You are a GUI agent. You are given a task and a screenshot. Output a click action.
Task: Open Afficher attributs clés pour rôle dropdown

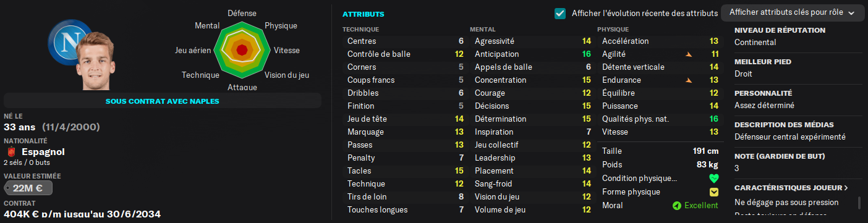tap(793, 13)
